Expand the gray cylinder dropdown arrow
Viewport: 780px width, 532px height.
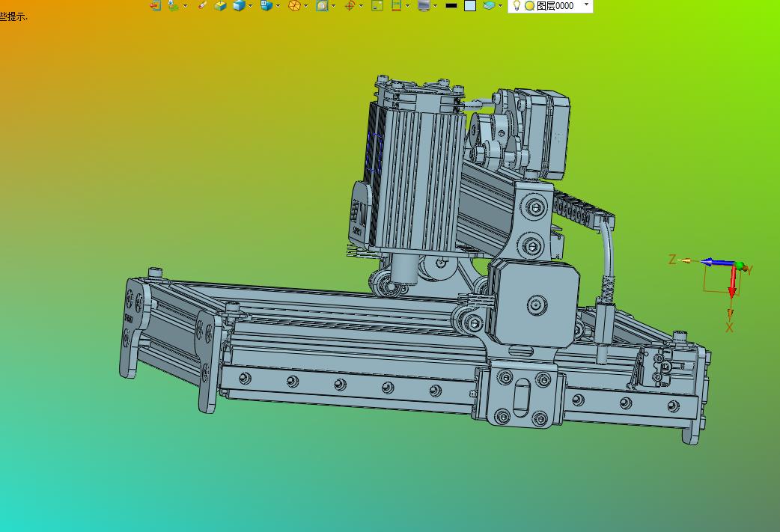[435, 5]
